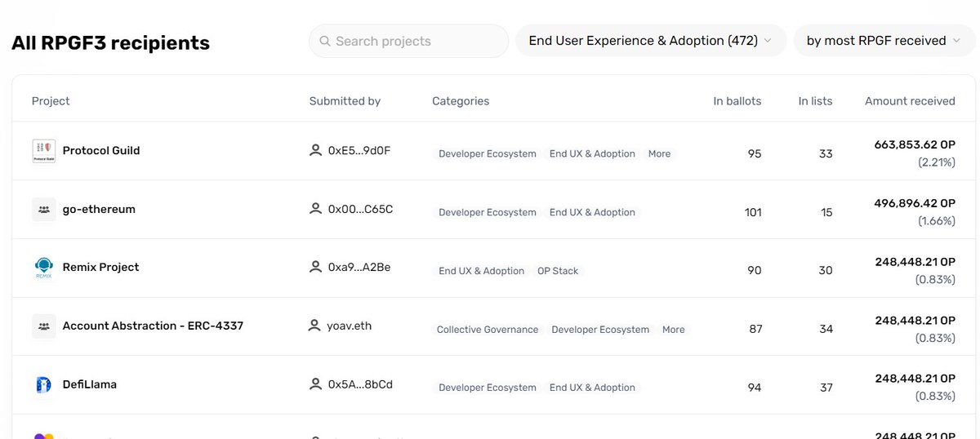Image resolution: width=980 pixels, height=439 pixels.
Task: Open End User Experience & Adoption filter dropdown
Action: (651, 41)
